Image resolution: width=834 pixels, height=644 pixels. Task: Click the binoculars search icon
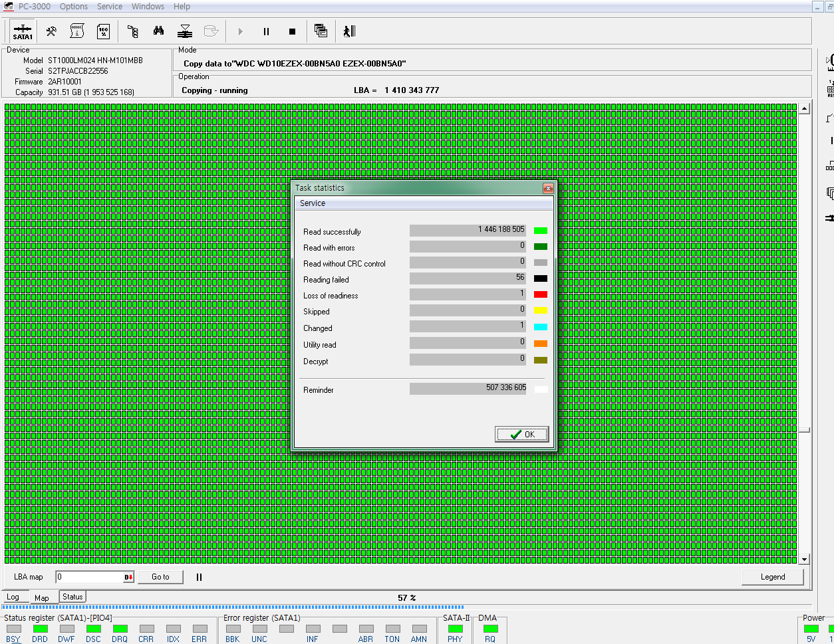[158, 31]
